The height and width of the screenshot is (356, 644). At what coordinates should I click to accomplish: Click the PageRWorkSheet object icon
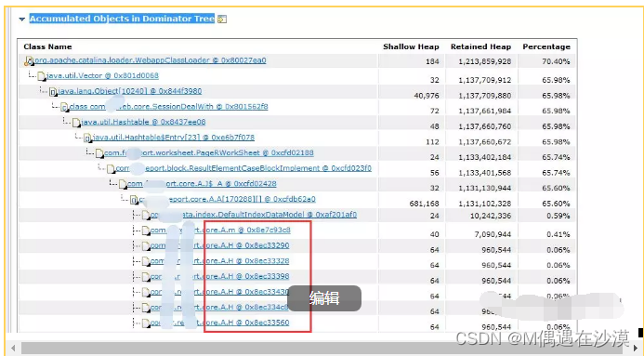[99, 153]
